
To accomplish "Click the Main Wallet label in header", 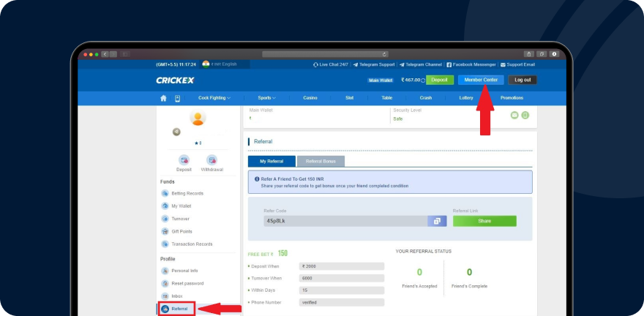I will pyautogui.click(x=381, y=80).
